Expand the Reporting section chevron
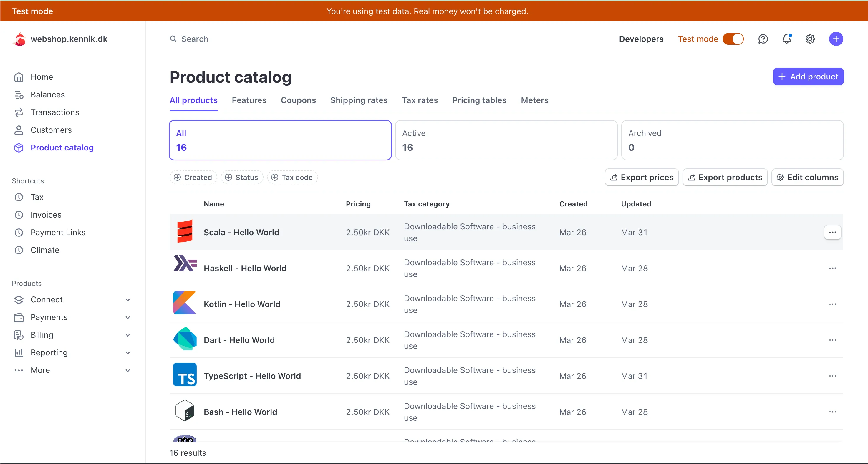 pos(128,353)
